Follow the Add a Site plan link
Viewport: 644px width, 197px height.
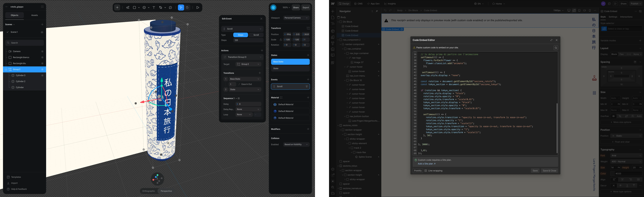click(x=427, y=164)
